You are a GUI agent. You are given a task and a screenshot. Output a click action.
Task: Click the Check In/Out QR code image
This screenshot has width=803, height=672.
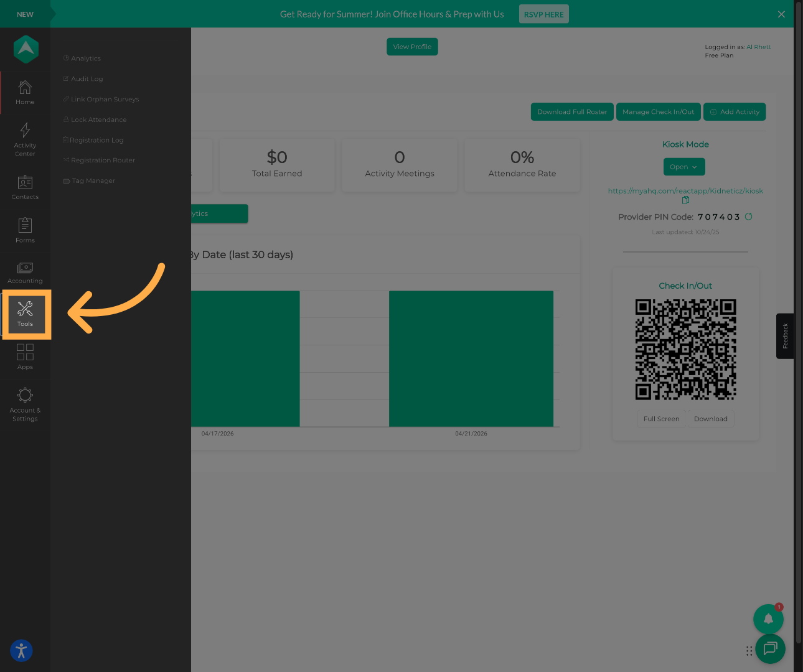pos(685,350)
